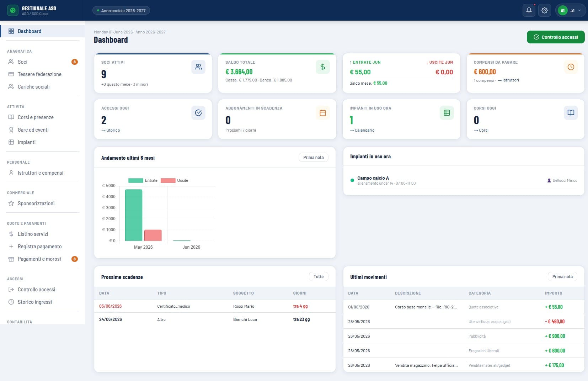588x381 pixels.
Task: Click the orange badge next to Soci
Action: coord(75,62)
